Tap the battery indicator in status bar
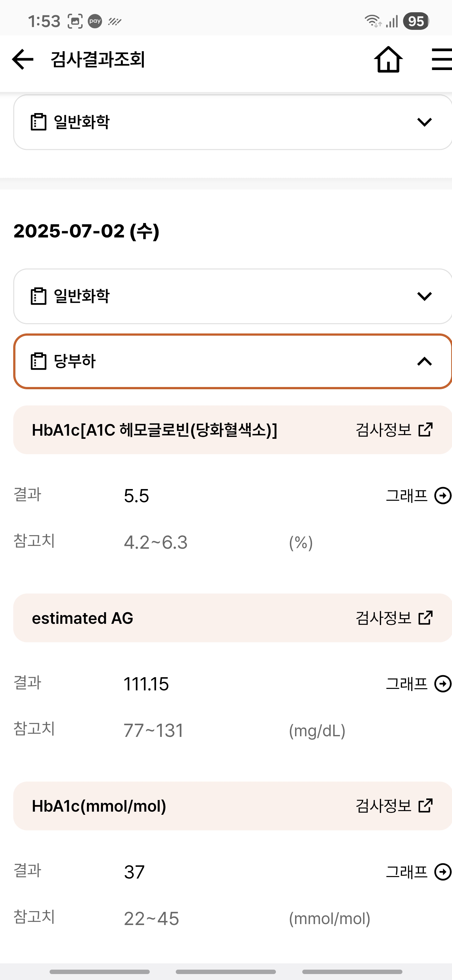 (416, 21)
